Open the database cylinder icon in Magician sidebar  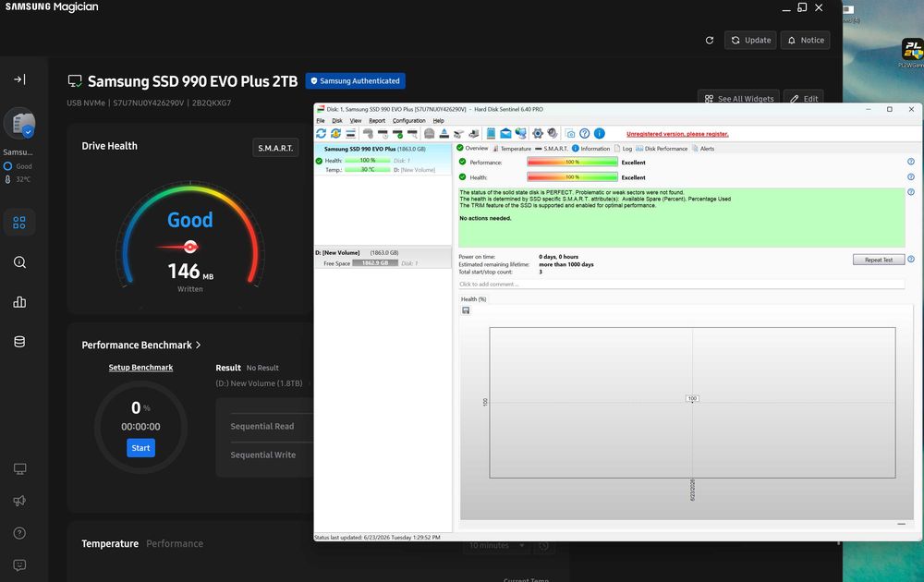pos(19,342)
